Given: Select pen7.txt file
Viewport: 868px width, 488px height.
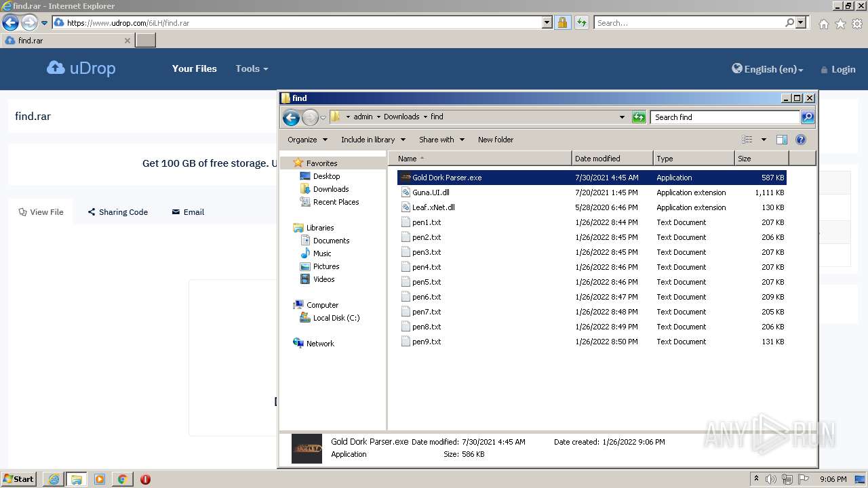Looking at the screenshot, I should click(x=591, y=312).
